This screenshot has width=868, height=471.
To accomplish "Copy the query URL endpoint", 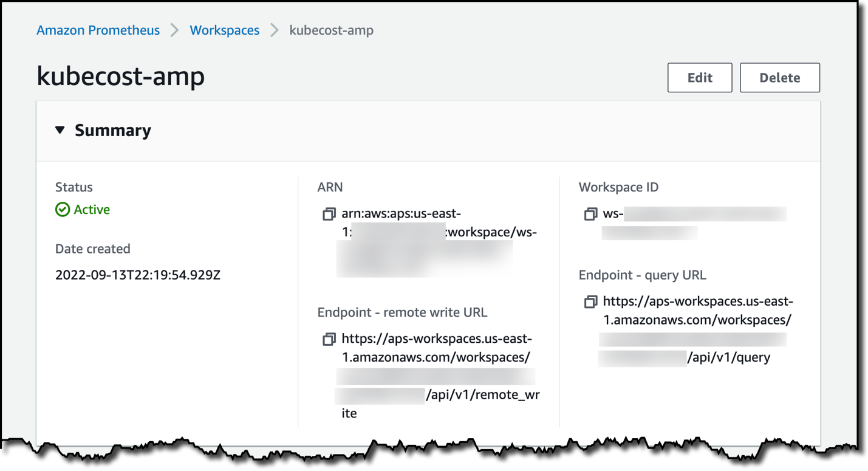I will tap(590, 301).
